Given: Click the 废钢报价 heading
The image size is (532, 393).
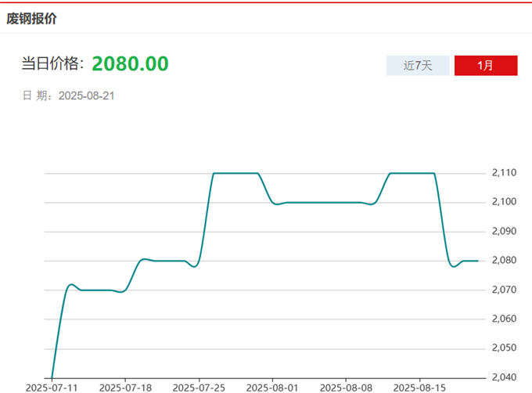Looking at the screenshot, I should pos(31,18).
